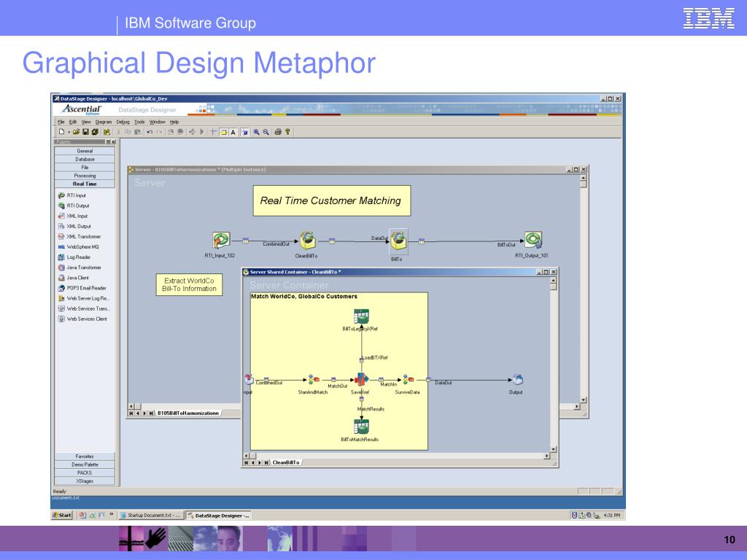The width and height of the screenshot is (747, 560).
Task: Select the RTI Output palette stage
Action: click(74, 206)
